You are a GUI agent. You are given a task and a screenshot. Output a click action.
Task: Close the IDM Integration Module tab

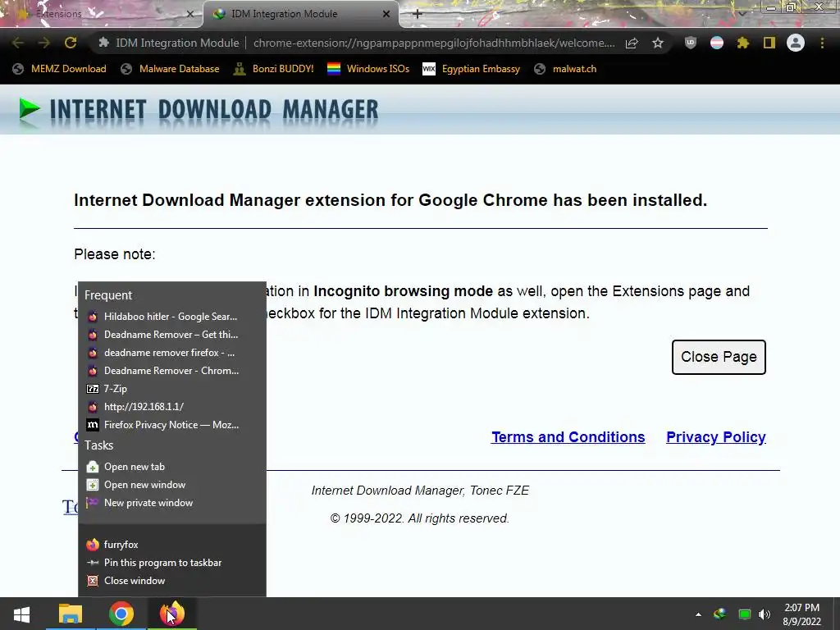(x=386, y=14)
